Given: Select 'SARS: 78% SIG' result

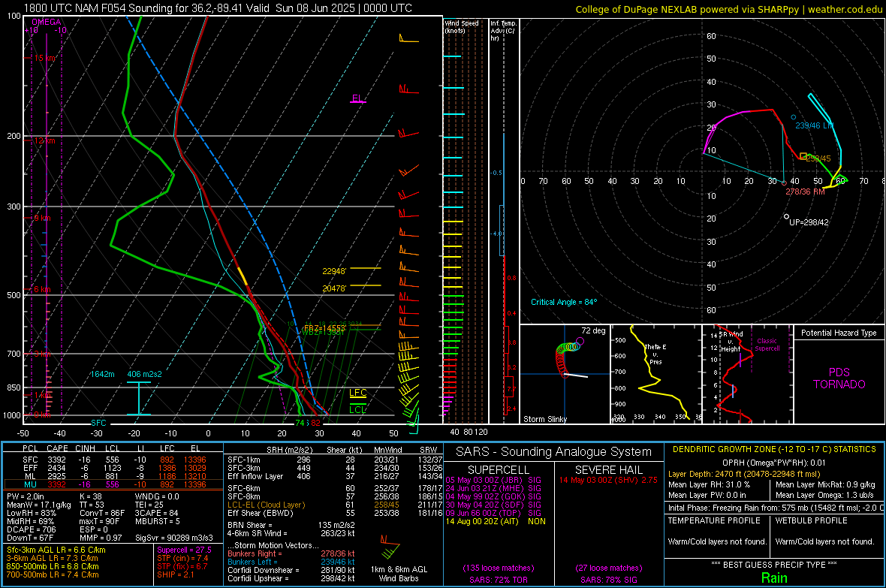Looking at the screenshot, I should pos(608,580).
